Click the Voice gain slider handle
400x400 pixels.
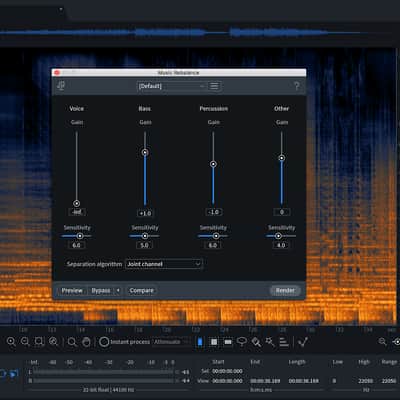point(77,203)
